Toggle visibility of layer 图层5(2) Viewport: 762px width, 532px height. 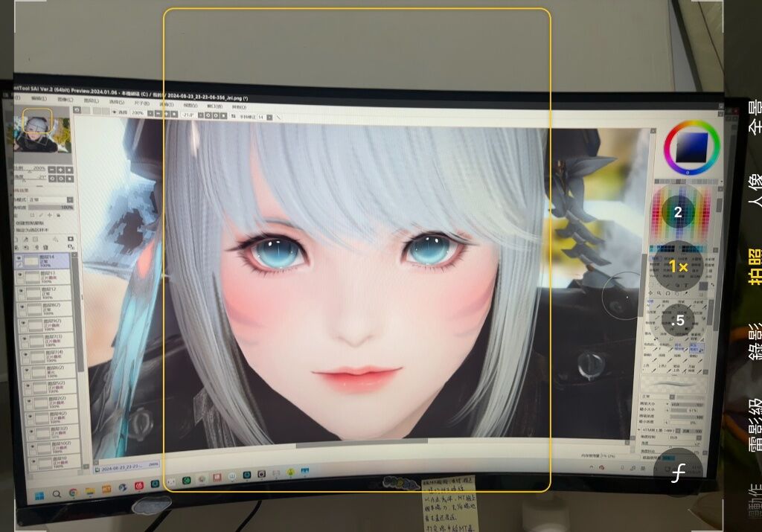29,387
